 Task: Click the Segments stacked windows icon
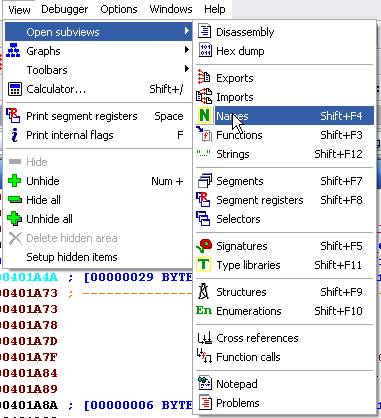[204, 181]
